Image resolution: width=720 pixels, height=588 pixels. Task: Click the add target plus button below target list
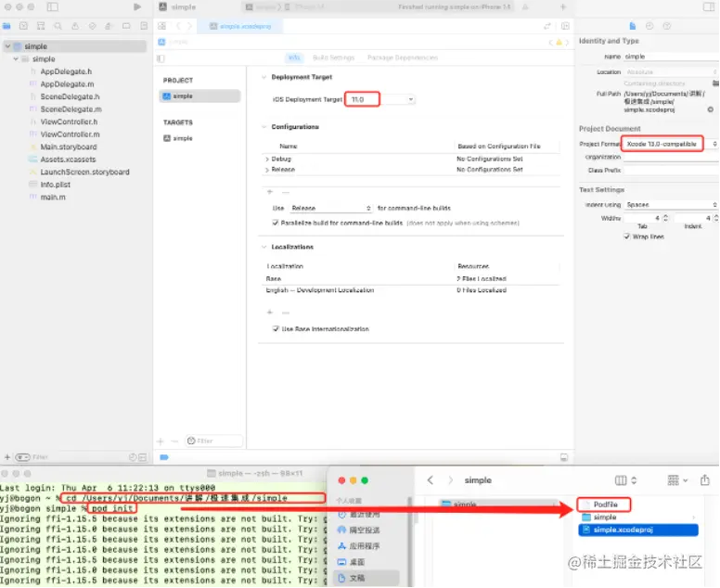pos(161,441)
